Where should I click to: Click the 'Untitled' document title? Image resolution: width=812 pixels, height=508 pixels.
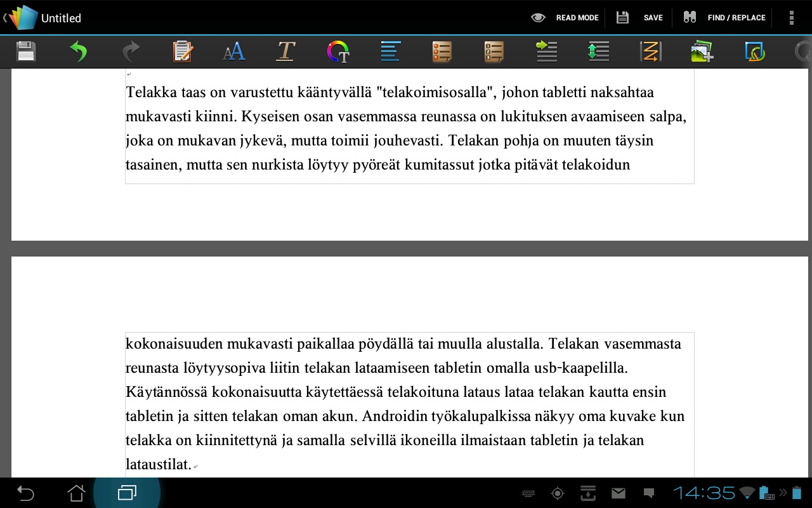tap(61, 18)
